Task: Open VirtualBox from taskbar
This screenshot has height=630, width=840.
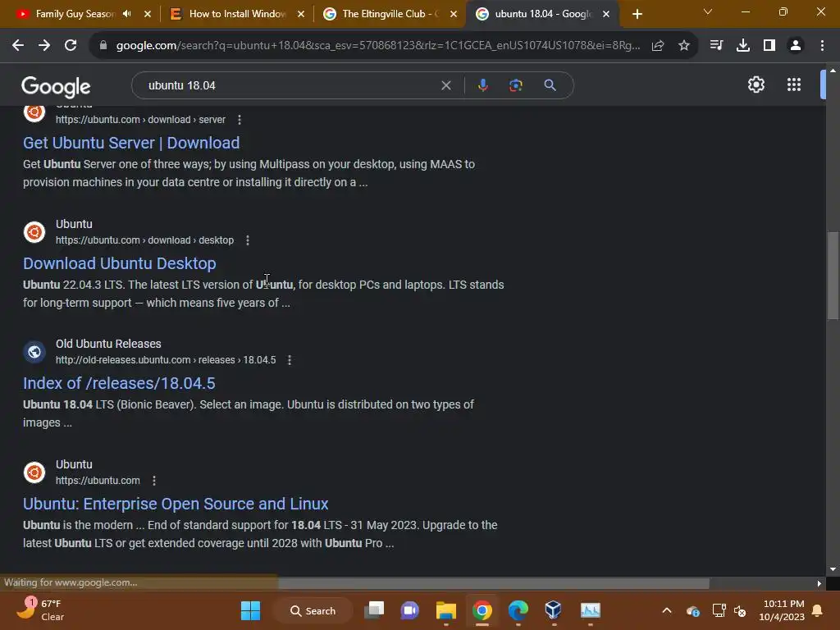Action: (x=553, y=610)
